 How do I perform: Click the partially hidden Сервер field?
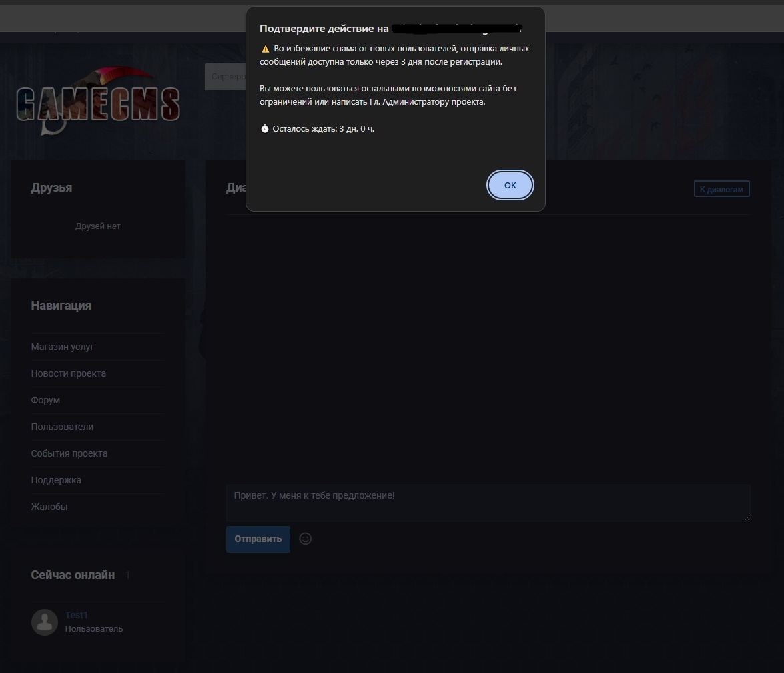[x=226, y=77]
